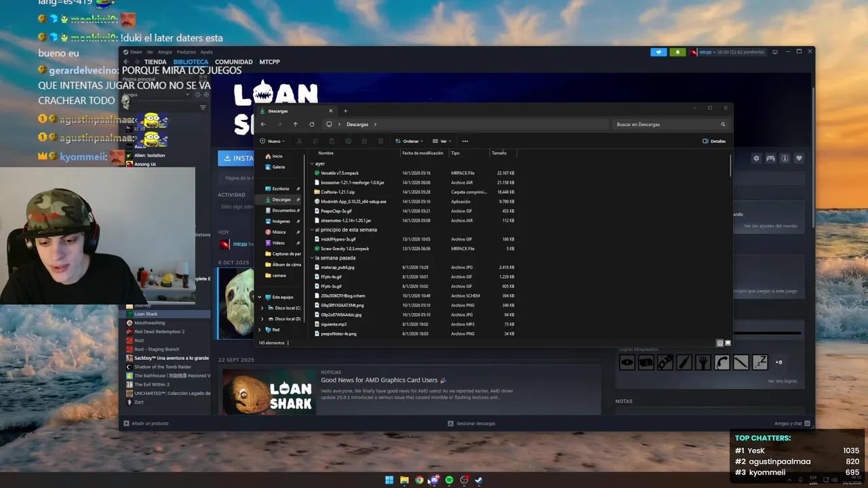Viewport: 868px width, 488px height.
Task: Open the Nuevo dropdown in Explorer
Action: coord(273,141)
